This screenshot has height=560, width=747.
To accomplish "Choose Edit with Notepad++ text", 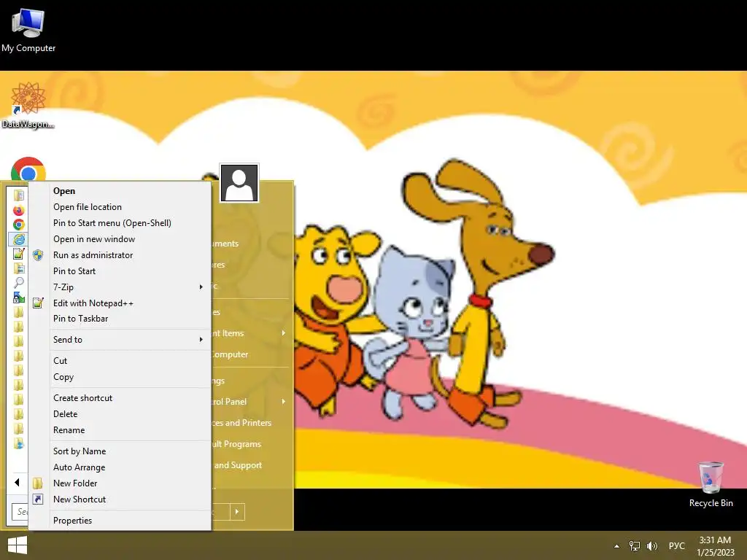I will pyautogui.click(x=93, y=303).
